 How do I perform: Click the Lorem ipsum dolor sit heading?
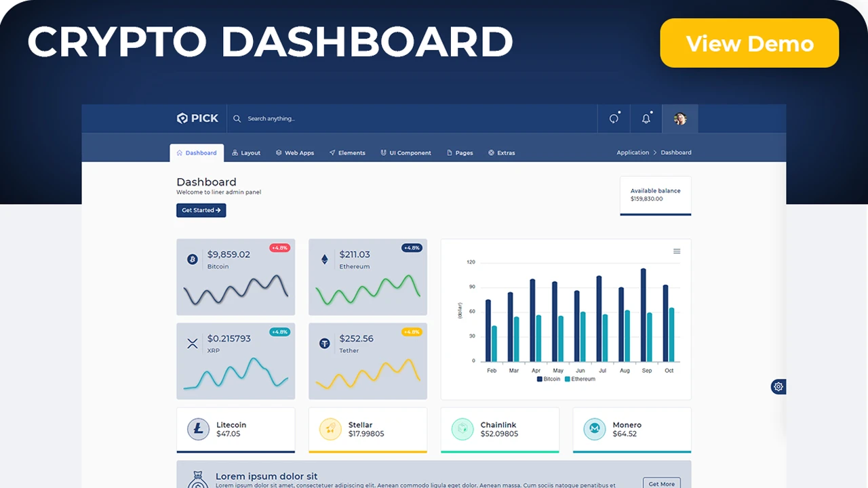(267, 476)
